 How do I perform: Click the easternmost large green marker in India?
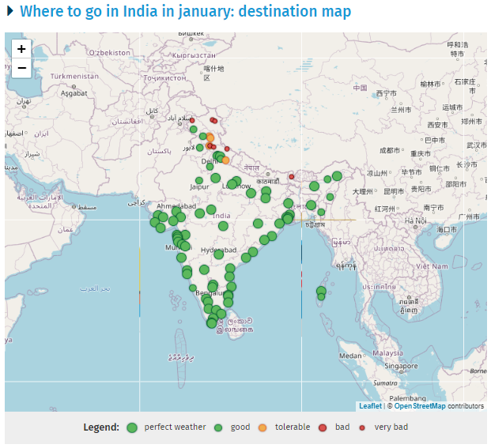pyautogui.click(x=337, y=176)
